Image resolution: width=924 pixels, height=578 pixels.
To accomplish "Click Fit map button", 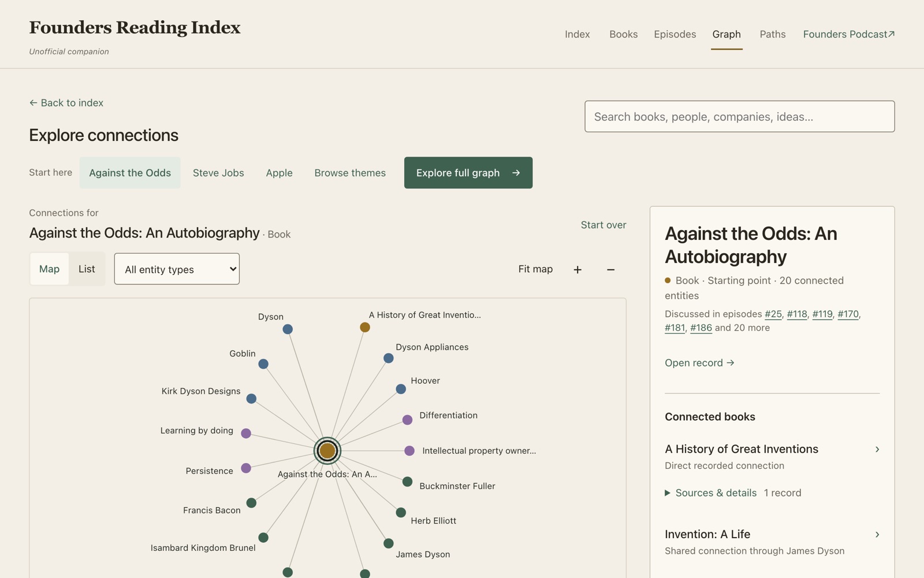I will [535, 269].
